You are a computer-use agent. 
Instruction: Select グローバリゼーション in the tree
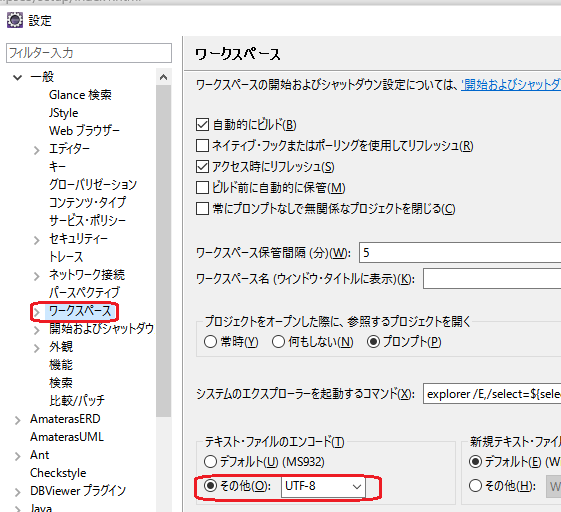93,185
